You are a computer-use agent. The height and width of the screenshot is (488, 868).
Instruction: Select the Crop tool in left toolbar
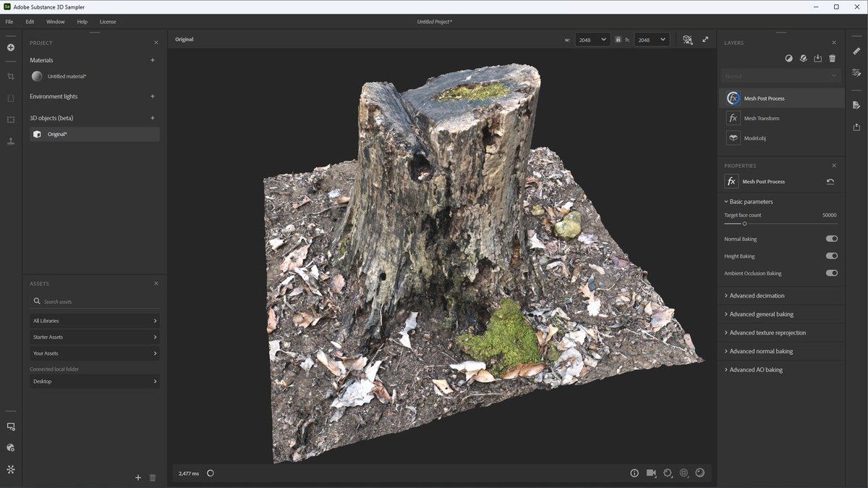coord(11,76)
